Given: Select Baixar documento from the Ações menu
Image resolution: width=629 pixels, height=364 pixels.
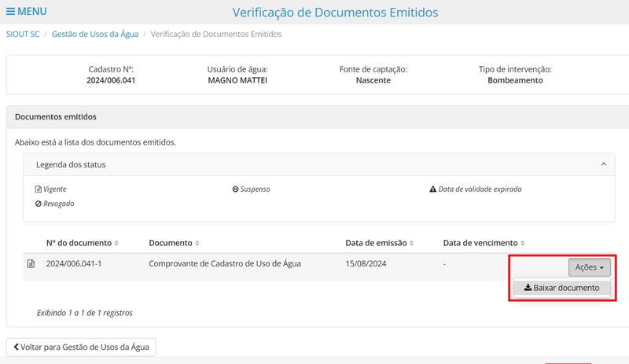Looking at the screenshot, I should point(561,288).
